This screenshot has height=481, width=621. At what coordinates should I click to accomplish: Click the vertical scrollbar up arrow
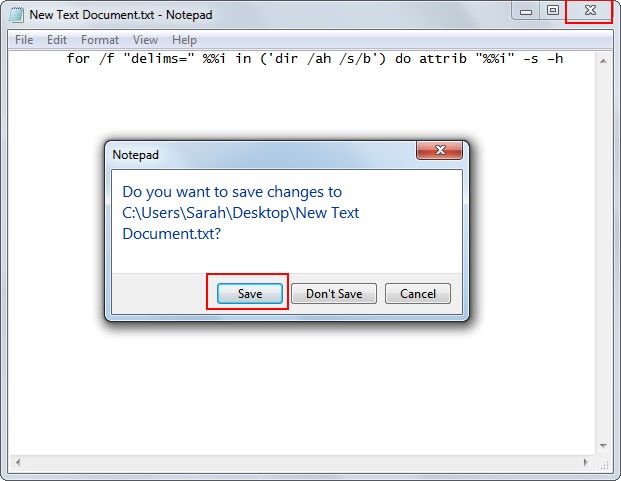click(x=603, y=61)
